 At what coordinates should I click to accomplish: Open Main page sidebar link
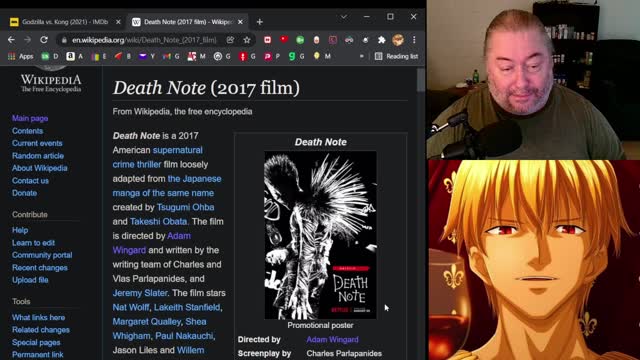point(30,118)
